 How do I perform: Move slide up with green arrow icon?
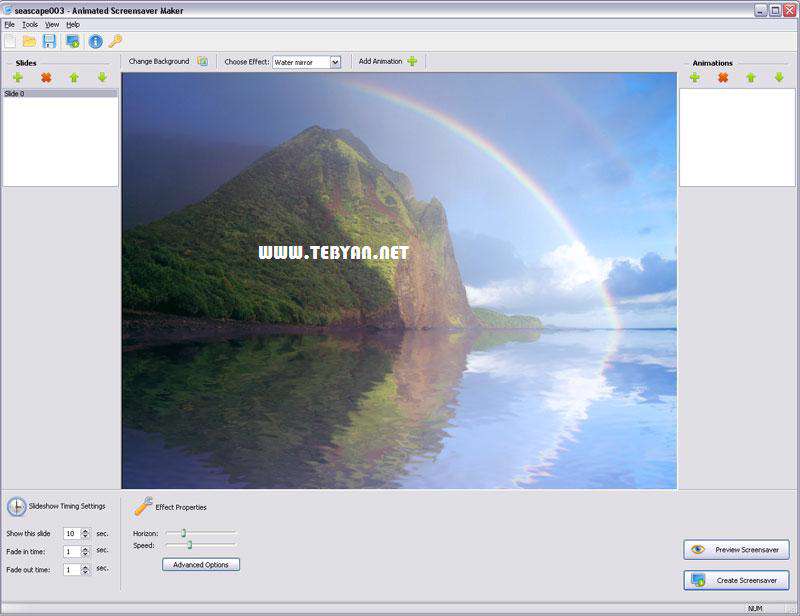[x=73, y=77]
